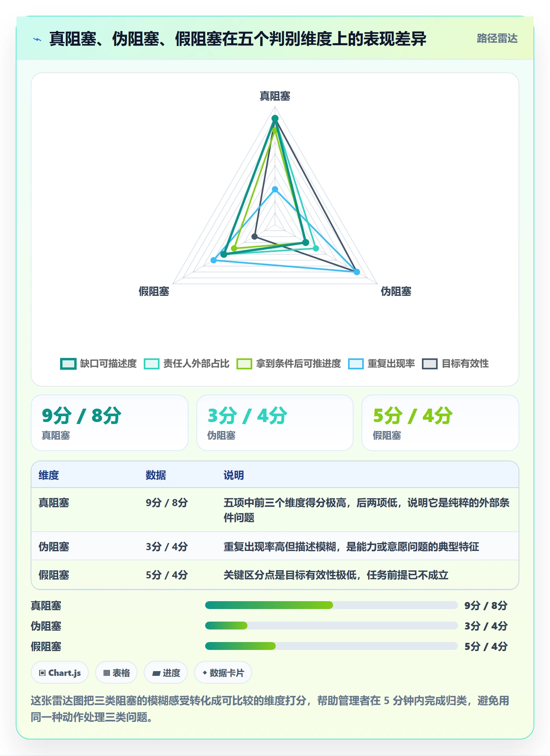Viewport: 550px width, 756px height.
Task: Toggle the 拿到条件后可推进度 legend series
Action: (289, 364)
